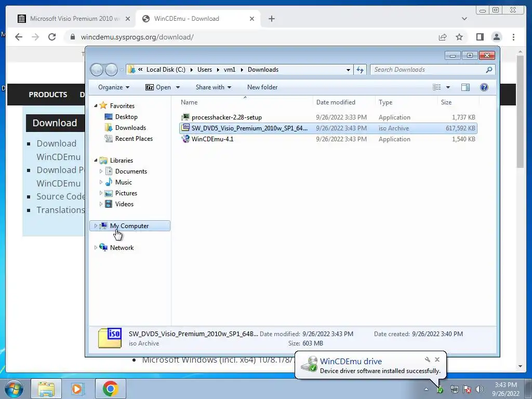Viewport: 532px width, 399px height.
Task: Open Windows Explorer from taskbar
Action: click(46, 389)
